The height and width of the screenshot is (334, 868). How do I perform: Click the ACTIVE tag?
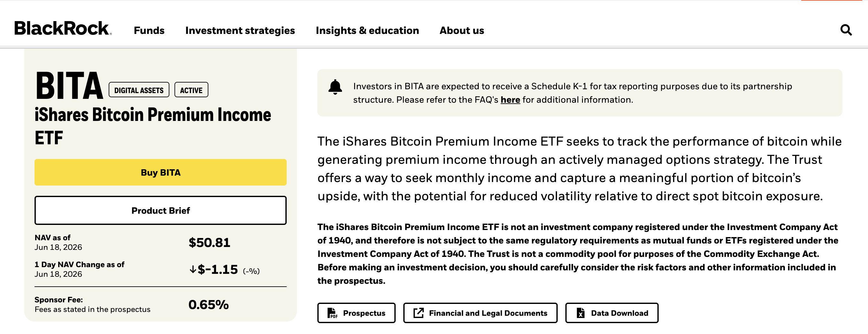click(x=191, y=90)
